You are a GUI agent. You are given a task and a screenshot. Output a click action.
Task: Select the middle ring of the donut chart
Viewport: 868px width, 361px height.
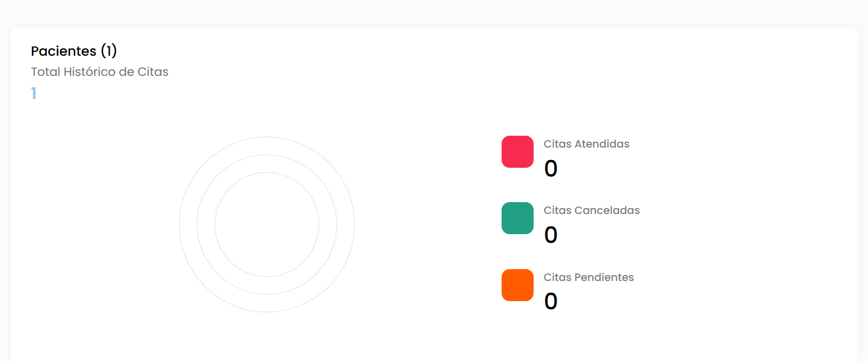(x=267, y=155)
